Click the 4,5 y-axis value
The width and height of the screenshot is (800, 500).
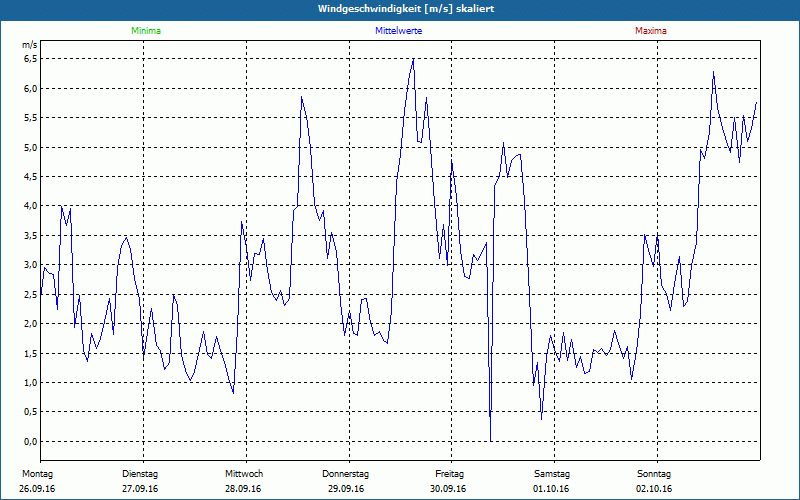tap(31, 177)
